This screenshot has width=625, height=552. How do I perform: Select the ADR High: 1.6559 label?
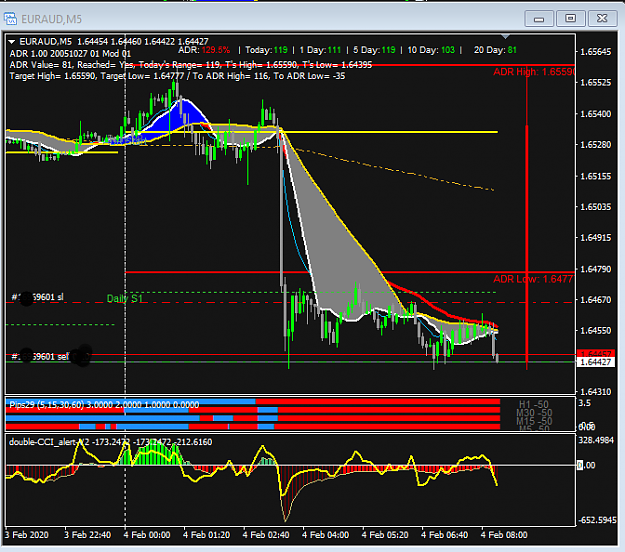click(x=534, y=72)
